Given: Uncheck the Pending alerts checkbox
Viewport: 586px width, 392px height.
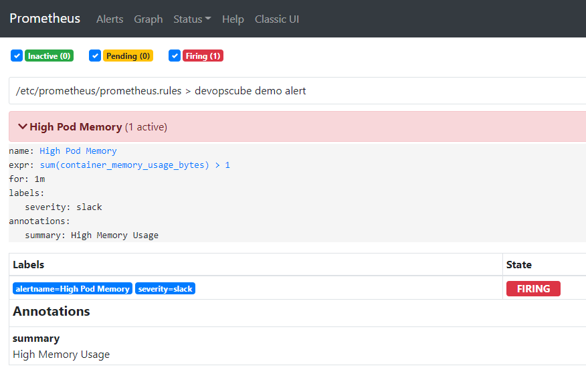Looking at the screenshot, I should click(95, 56).
